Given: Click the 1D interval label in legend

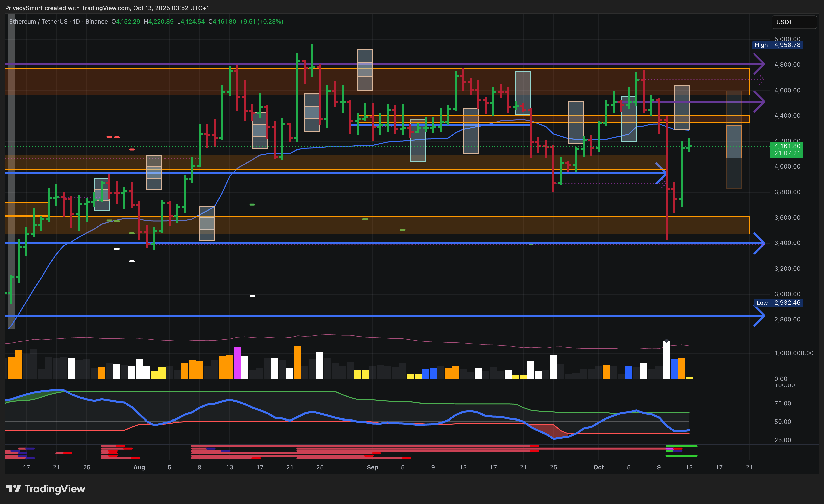Looking at the screenshot, I should click(76, 21).
